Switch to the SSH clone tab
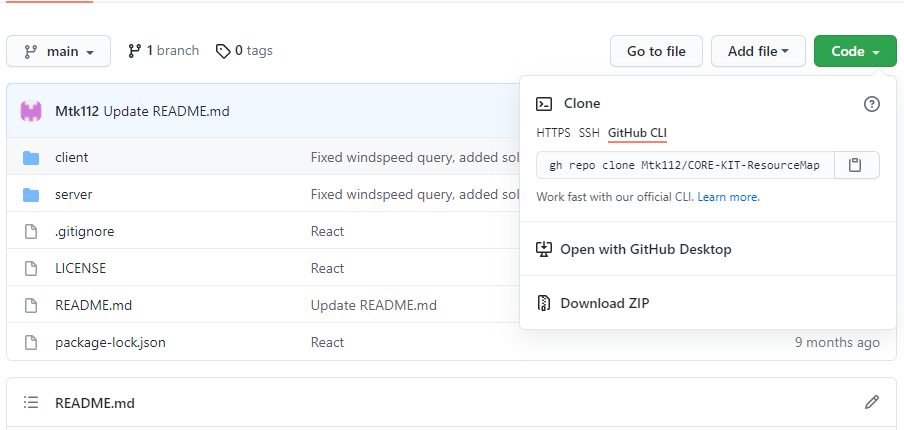Screen dimensions: 904x430 point(589,133)
